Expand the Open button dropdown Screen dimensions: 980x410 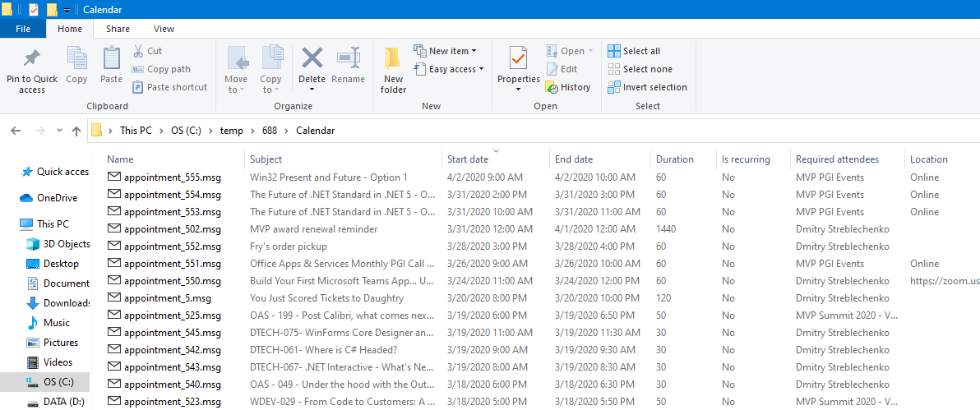590,51
